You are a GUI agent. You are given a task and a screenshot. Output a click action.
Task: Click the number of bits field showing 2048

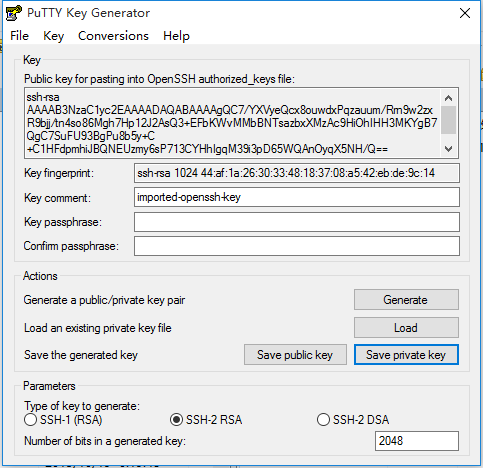point(417,441)
